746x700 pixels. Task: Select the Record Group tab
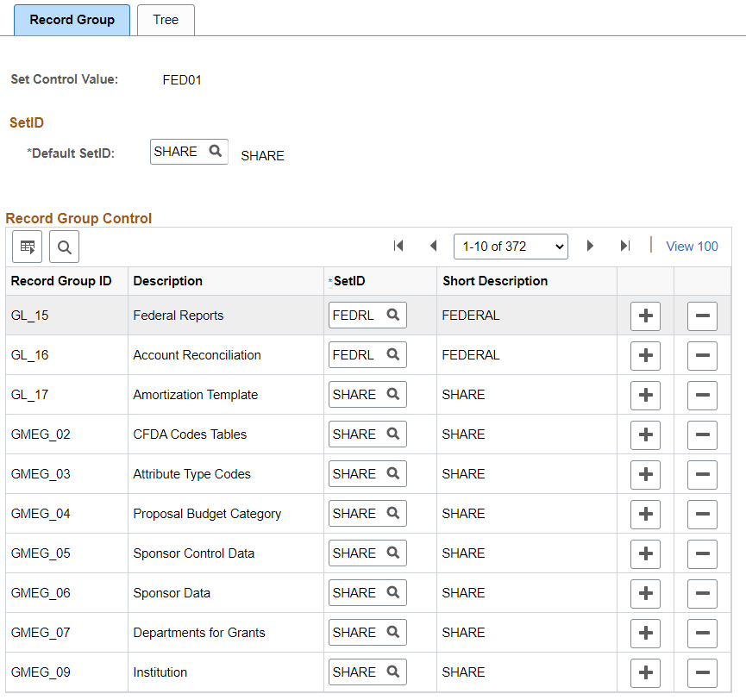[72, 20]
